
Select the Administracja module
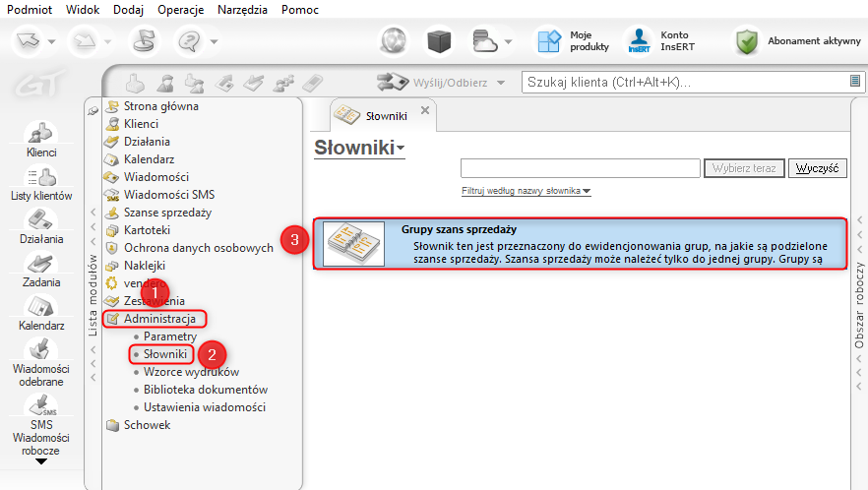coord(155,319)
